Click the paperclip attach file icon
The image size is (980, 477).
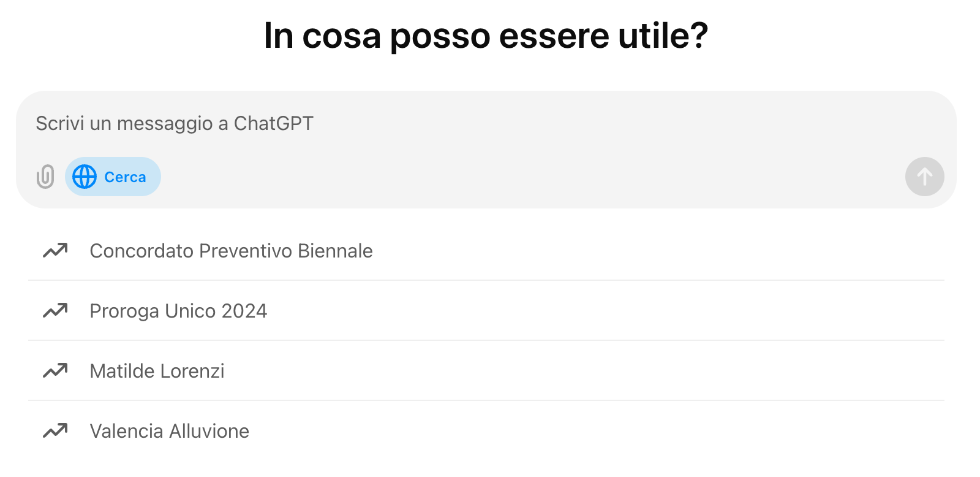tap(45, 177)
